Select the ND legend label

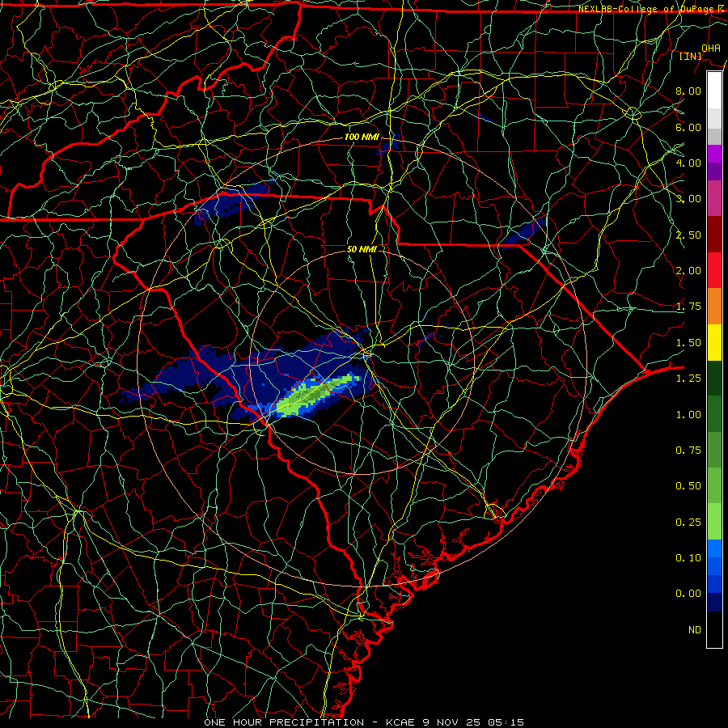click(x=695, y=630)
